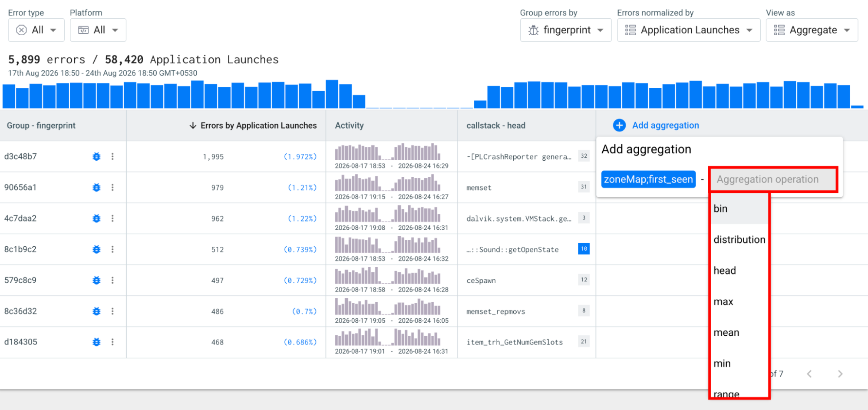This screenshot has height=410, width=868.
Task: Sort by Errors by Application Launches column
Action: click(x=253, y=126)
